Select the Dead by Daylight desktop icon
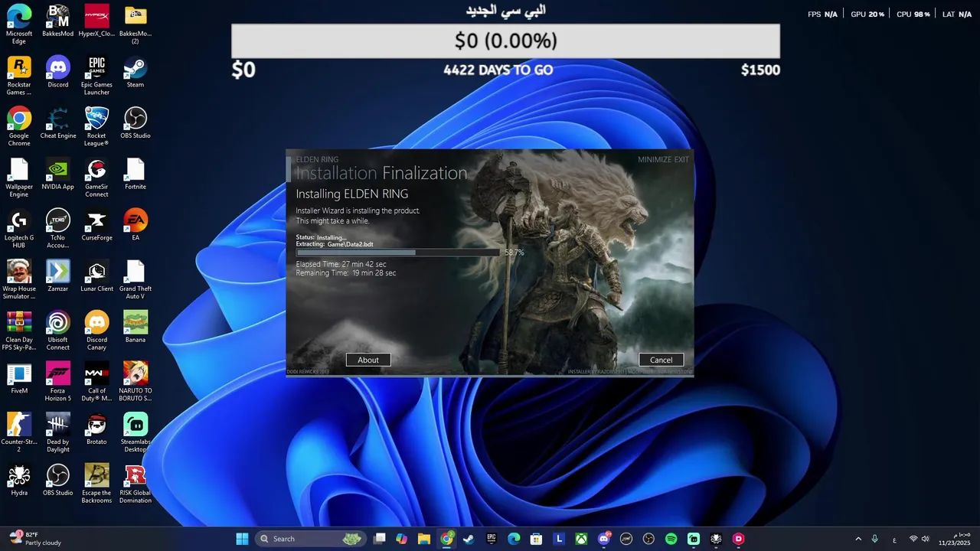980x551 pixels. [58, 433]
